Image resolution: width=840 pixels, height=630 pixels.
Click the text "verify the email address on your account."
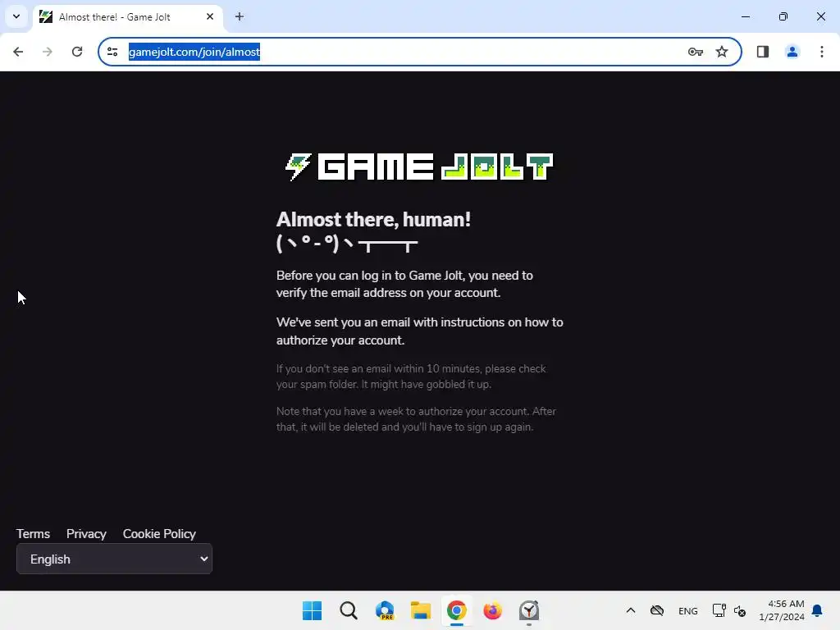point(388,293)
